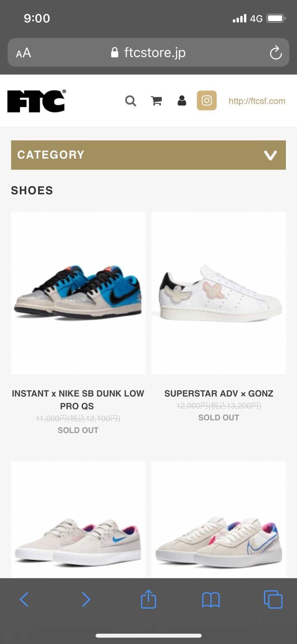Select the blue Nike SB Dunk image
The image size is (297, 644).
[78, 293]
